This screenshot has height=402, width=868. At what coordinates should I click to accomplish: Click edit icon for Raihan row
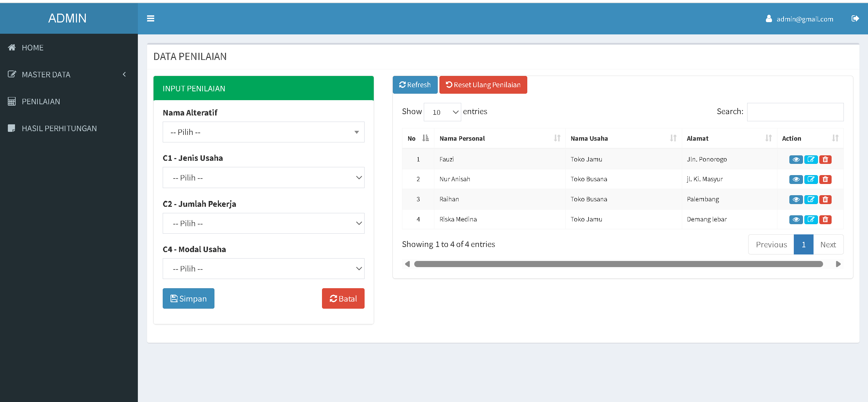811,199
